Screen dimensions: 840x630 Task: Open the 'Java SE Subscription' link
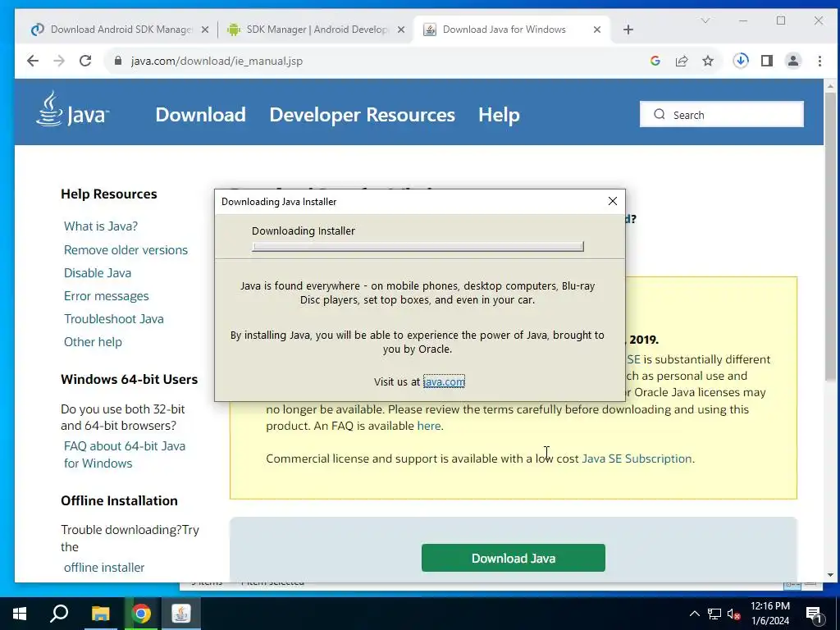[637, 459]
